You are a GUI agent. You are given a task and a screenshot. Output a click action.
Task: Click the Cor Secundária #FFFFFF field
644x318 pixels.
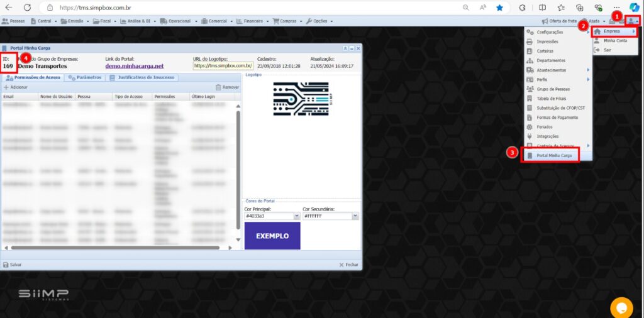[x=327, y=216]
